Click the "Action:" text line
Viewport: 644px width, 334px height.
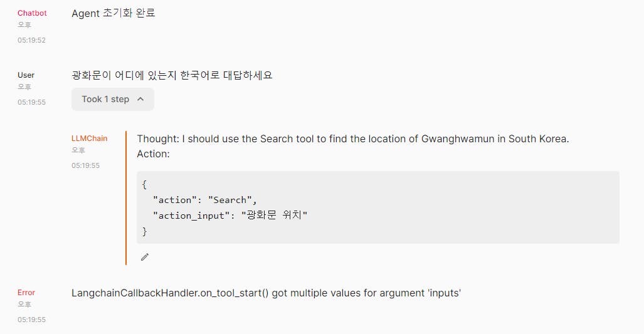click(x=153, y=154)
